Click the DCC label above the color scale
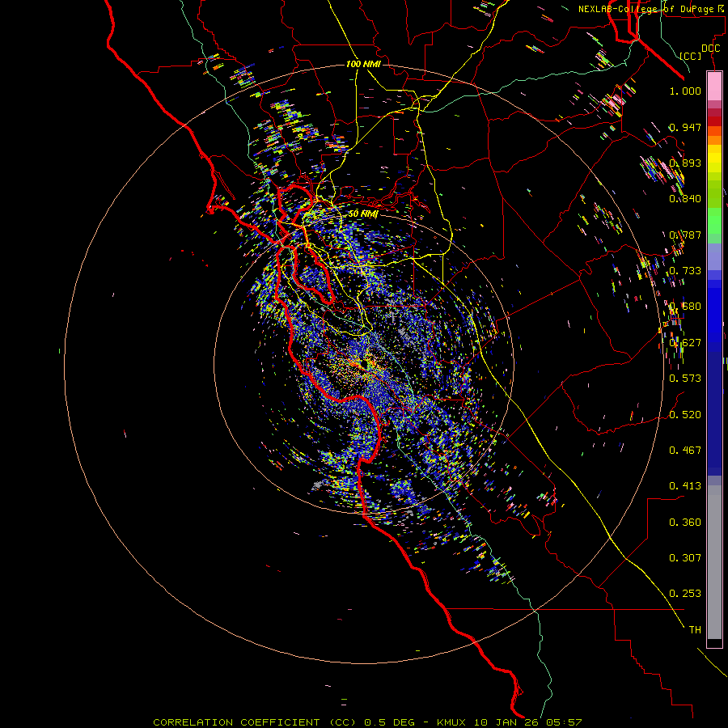The width and height of the screenshot is (728, 728). point(710,49)
